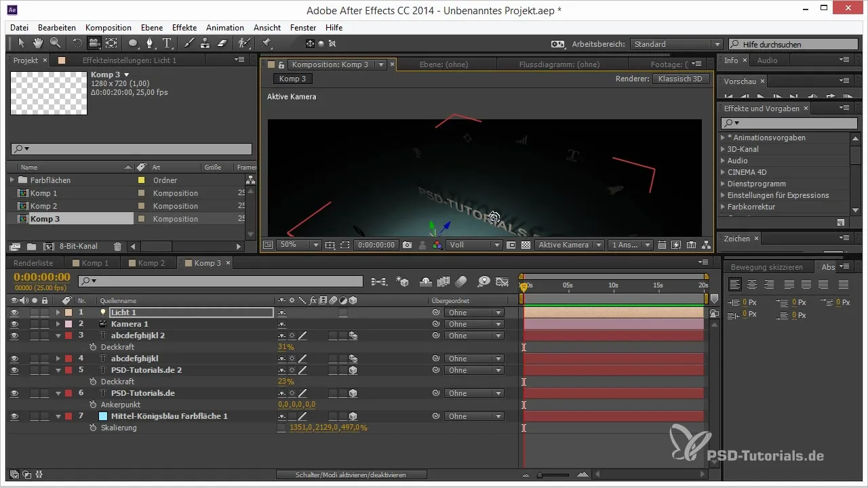Open the region of interest icon
Screen dimensions: 868x488
344,245
